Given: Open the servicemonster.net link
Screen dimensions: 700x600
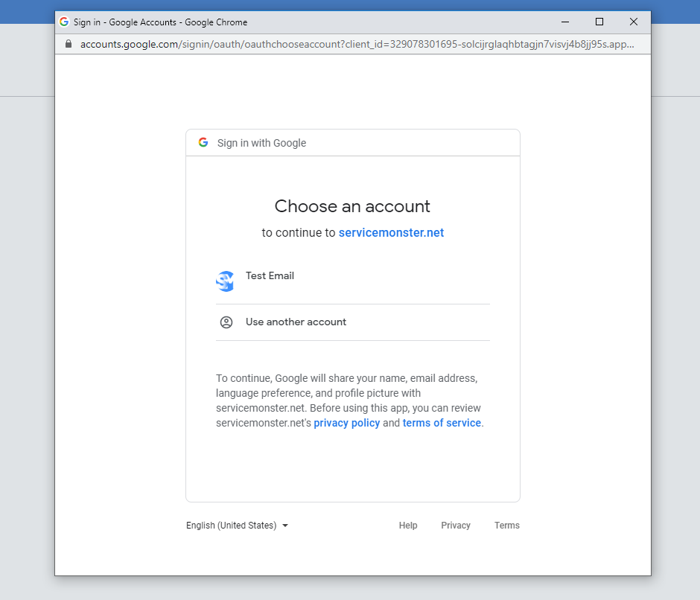Looking at the screenshot, I should 391,233.
